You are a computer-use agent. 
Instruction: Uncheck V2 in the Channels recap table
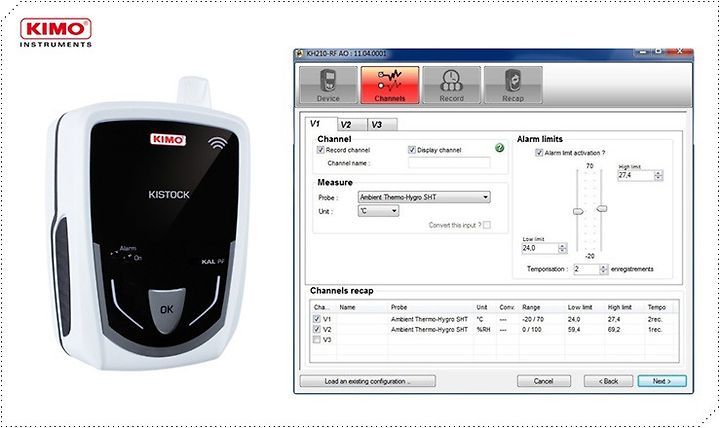[x=317, y=329]
